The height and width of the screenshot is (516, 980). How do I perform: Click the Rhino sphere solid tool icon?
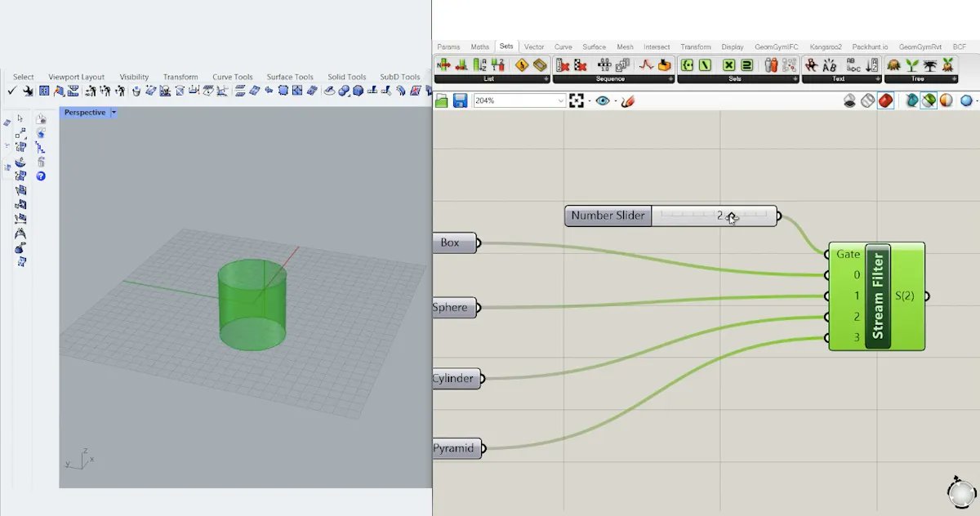point(343,91)
